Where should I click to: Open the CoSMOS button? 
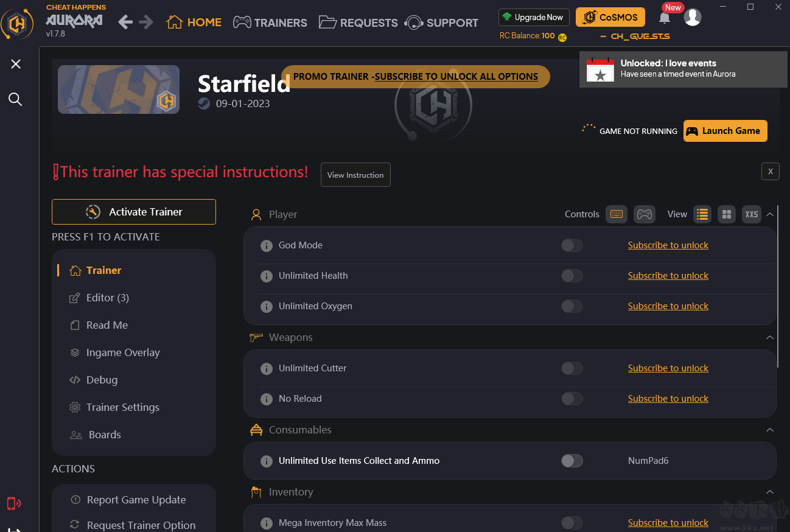tap(610, 17)
